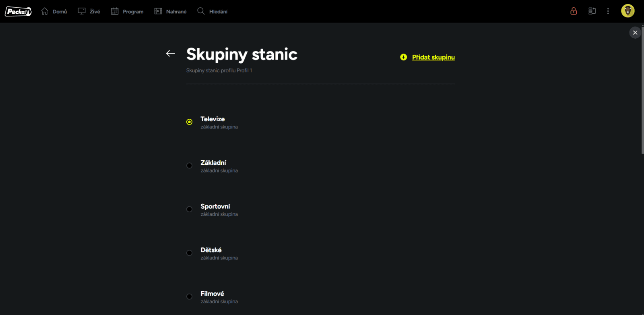This screenshot has width=644, height=315.
Task: Click the 'Skupiny stanic profilu Profil 1' subtitle
Action: (x=219, y=70)
